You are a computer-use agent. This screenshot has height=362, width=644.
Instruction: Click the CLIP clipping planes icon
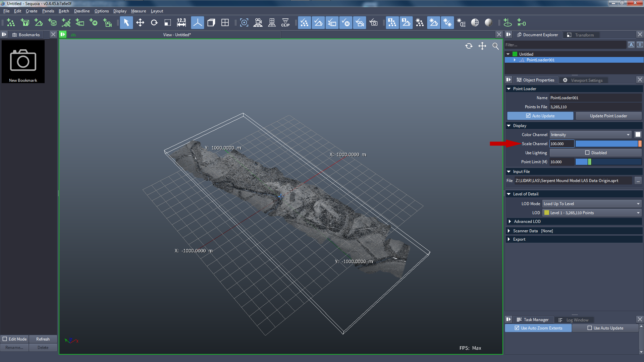coord(285,23)
